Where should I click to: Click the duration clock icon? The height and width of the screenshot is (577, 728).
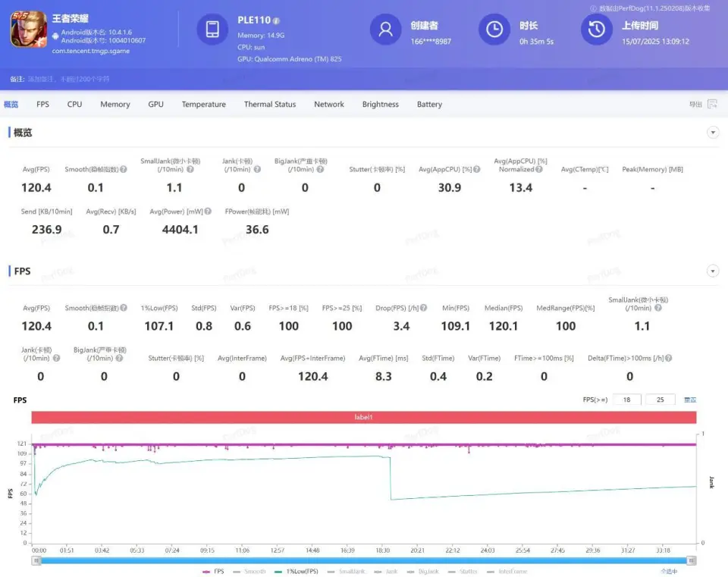pyautogui.click(x=494, y=30)
